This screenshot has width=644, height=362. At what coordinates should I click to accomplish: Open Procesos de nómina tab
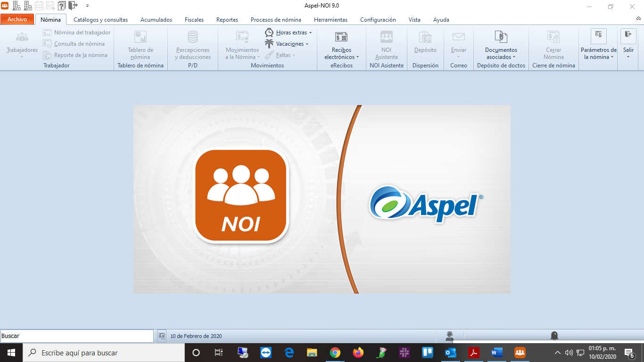coord(276,20)
